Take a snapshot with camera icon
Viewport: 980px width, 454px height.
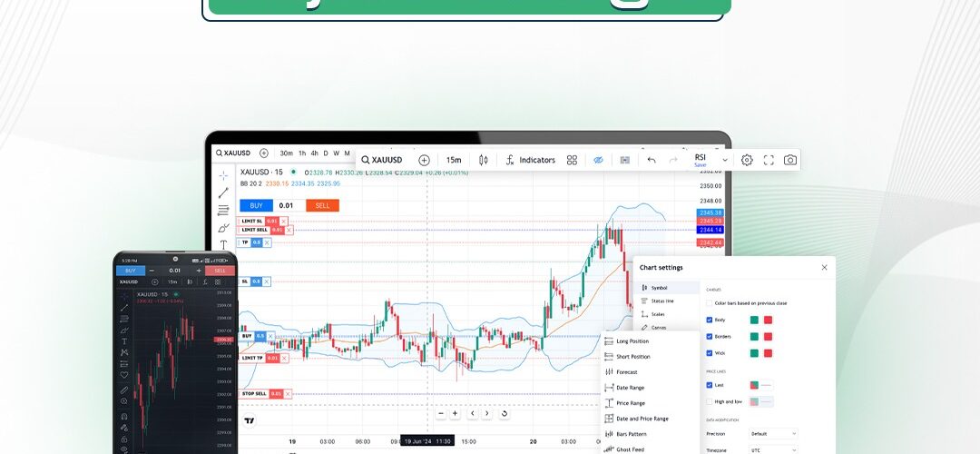[790, 160]
